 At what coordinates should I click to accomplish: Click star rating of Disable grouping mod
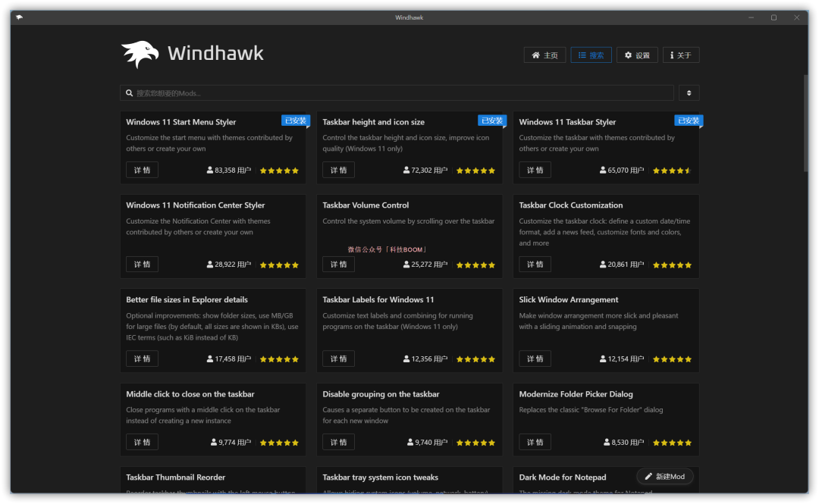(x=475, y=443)
